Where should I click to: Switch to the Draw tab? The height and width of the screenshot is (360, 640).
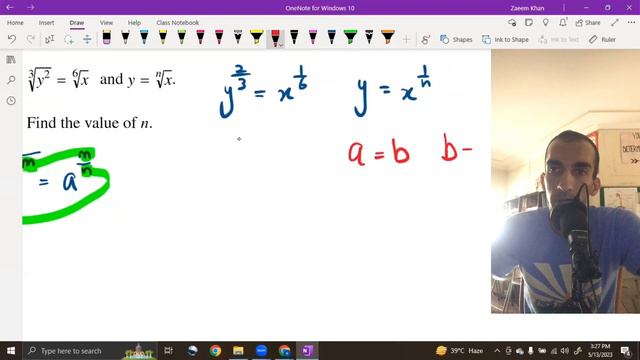coord(77,23)
